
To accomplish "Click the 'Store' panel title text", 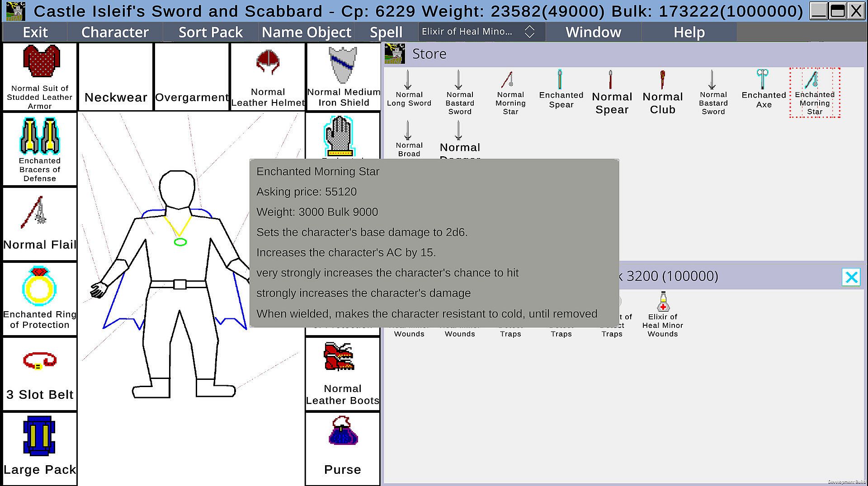I will coord(429,54).
